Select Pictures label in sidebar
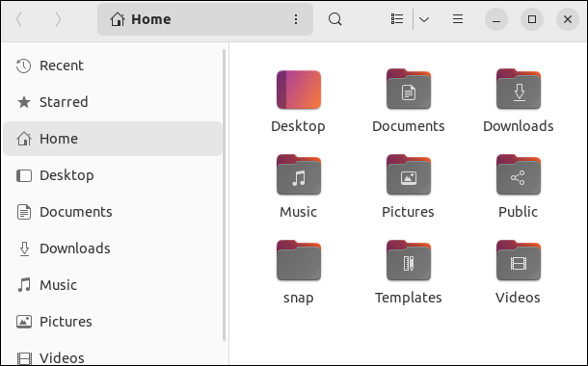 point(66,322)
